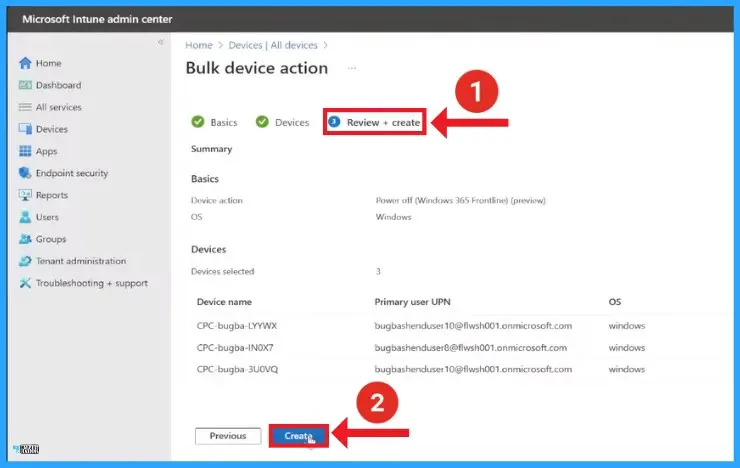Screen dimensions: 740x468
Task: Go to All services in sidebar
Action: point(59,107)
